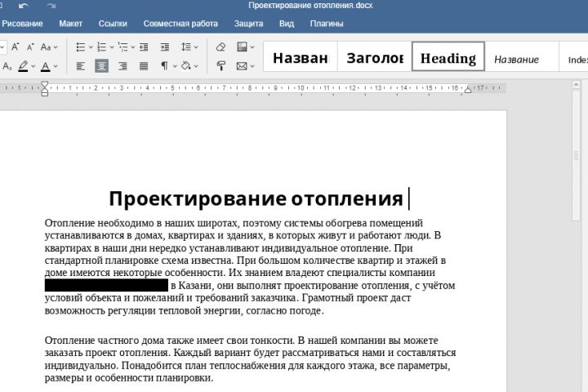This screenshot has width=588, height=392.
Task: Click the document title 'Проектирование отопления.docx'
Action: (310, 6)
